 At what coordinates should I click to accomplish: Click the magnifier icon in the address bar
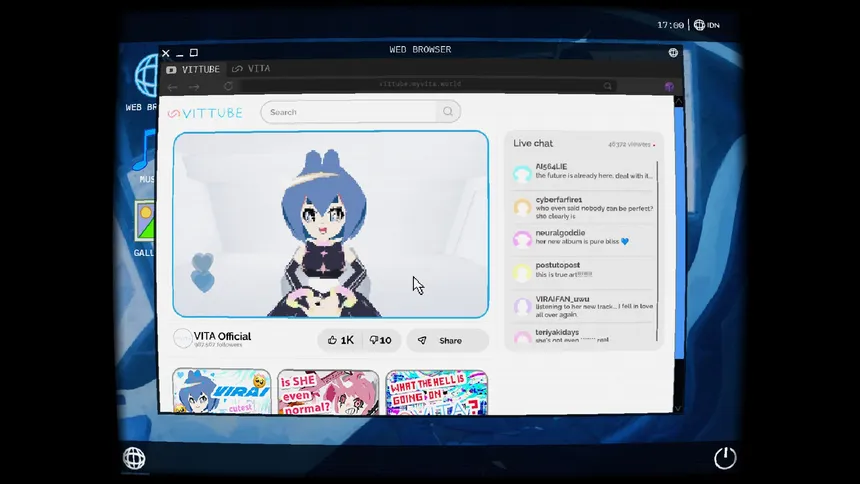(x=608, y=86)
